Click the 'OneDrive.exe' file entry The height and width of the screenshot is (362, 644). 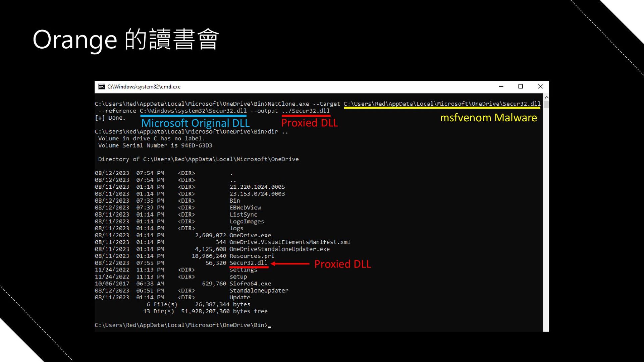(x=250, y=235)
